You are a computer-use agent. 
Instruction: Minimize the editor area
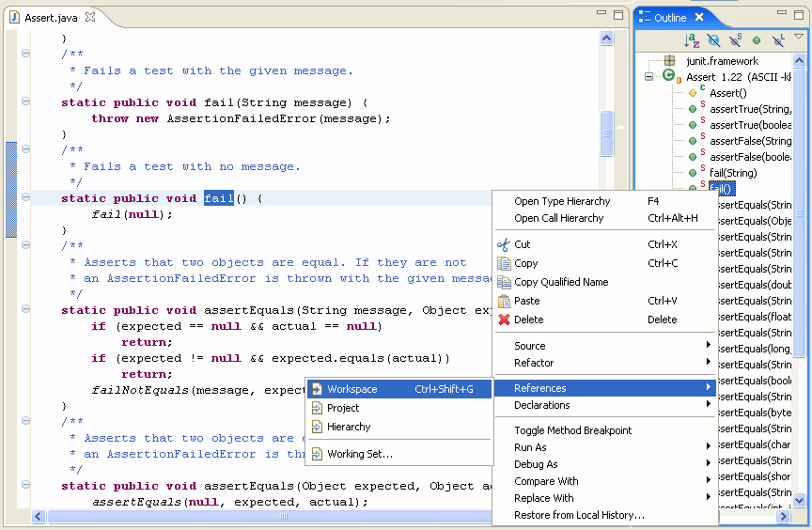[x=601, y=13]
